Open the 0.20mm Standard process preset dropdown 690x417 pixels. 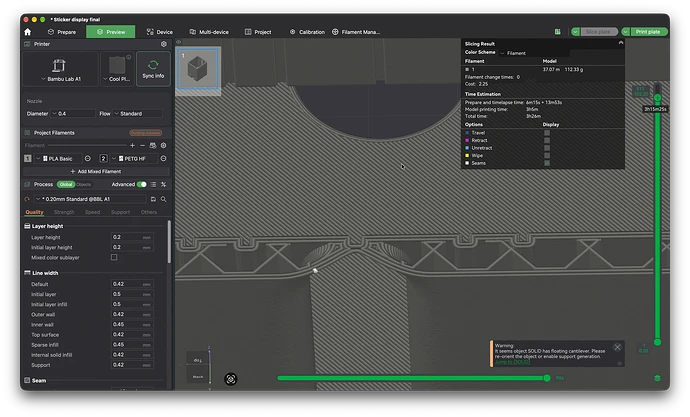pos(90,199)
